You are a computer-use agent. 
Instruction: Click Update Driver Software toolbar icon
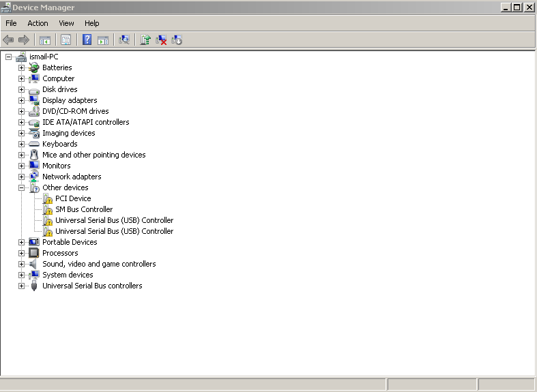coord(145,40)
